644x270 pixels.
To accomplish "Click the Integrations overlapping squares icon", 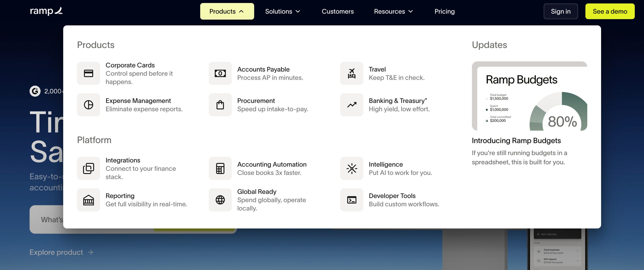I will coord(89,168).
